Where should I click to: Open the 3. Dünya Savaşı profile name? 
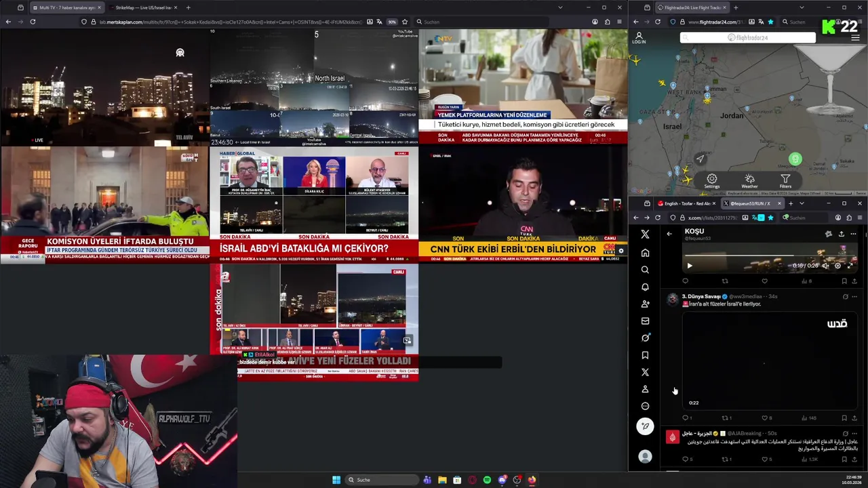pyautogui.click(x=701, y=296)
